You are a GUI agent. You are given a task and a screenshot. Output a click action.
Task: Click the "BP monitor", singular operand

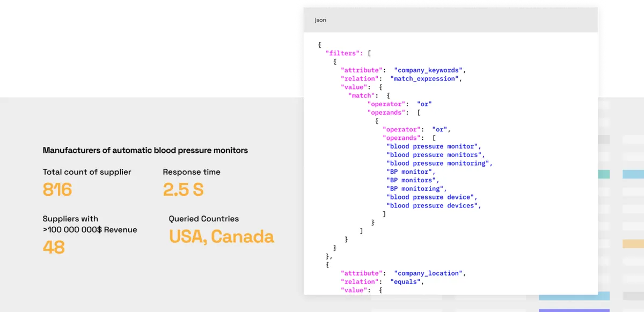coord(411,172)
